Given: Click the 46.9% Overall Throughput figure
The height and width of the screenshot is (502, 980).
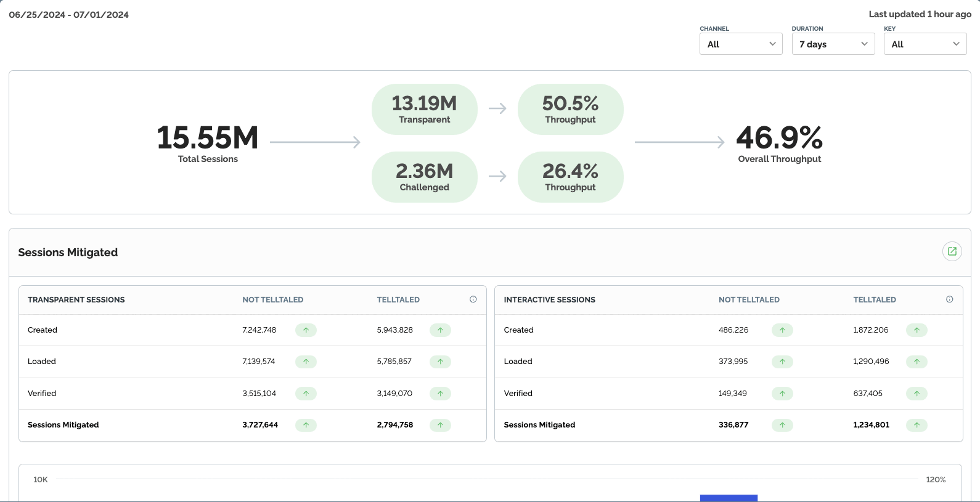Looking at the screenshot, I should pyautogui.click(x=780, y=143).
